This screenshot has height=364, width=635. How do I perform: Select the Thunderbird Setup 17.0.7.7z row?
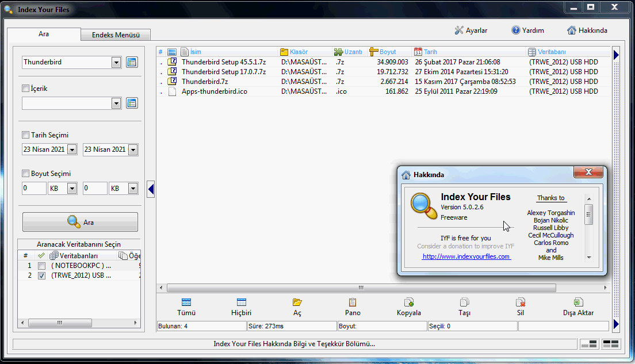point(384,72)
